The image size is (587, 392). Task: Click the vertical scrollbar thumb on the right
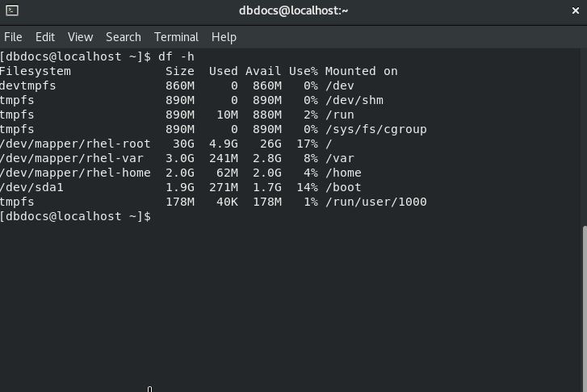pyautogui.click(x=585, y=309)
